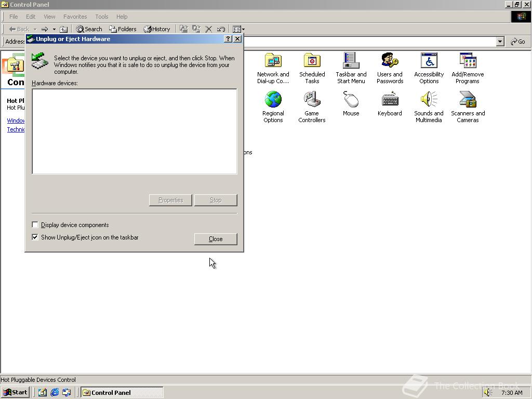Click the Address bar input field
The height and width of the screenshot is (399, 532).
370,42
